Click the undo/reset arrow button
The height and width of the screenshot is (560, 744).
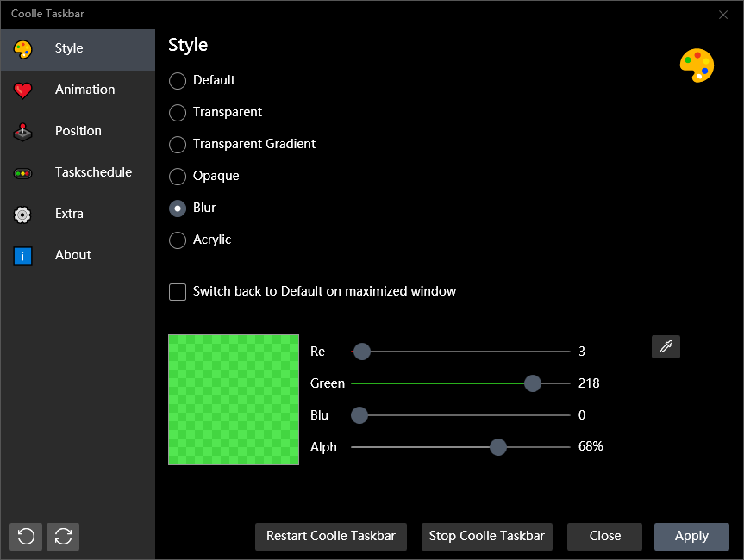pos(26,536)
